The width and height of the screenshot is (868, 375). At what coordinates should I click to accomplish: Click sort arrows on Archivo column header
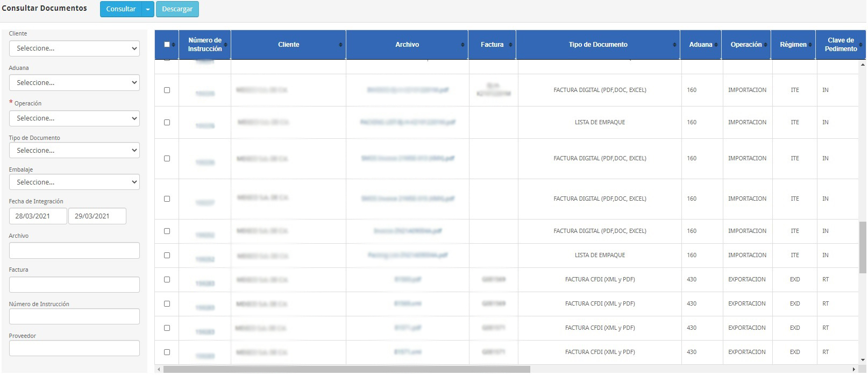point(463,45)
